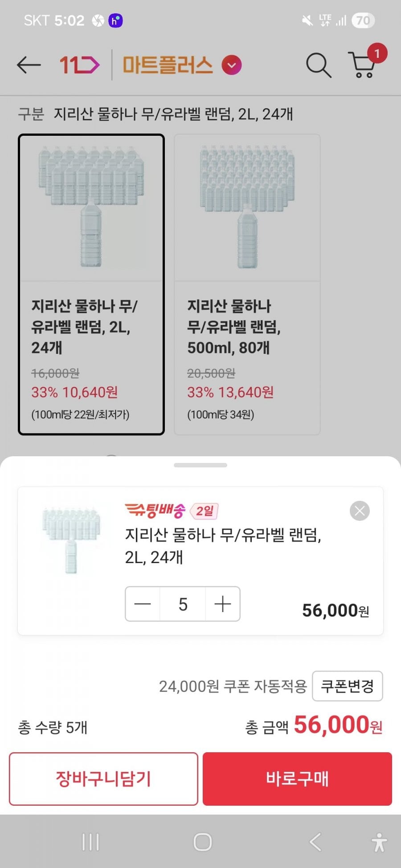The width and height of the screenshot is (401, 868).
Task: Tap the back arrow in the header
Action: (x=29, y=65)
